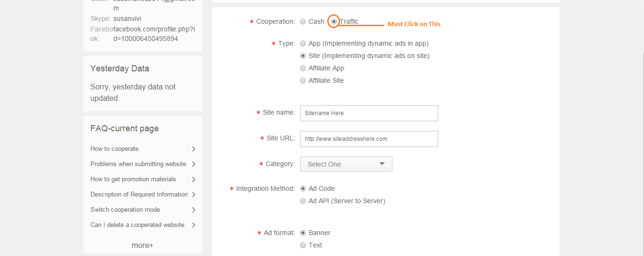This screenshot has width=644, height=256.
Task: Choose Text ad format
Action: point(303,245)
